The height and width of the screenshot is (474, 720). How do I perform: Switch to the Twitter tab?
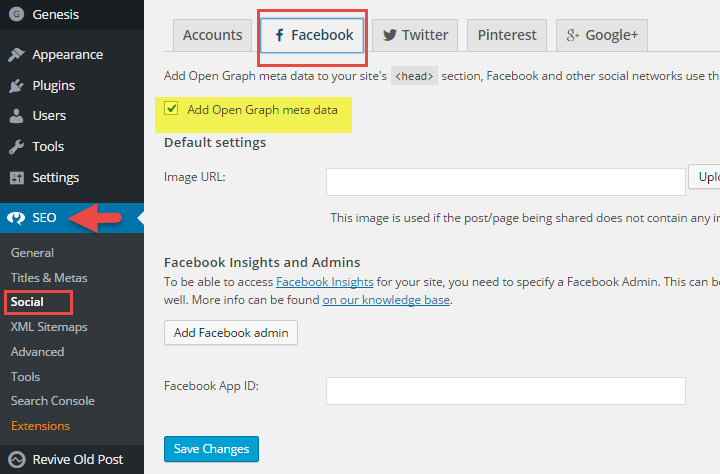[x=415, y=35]
